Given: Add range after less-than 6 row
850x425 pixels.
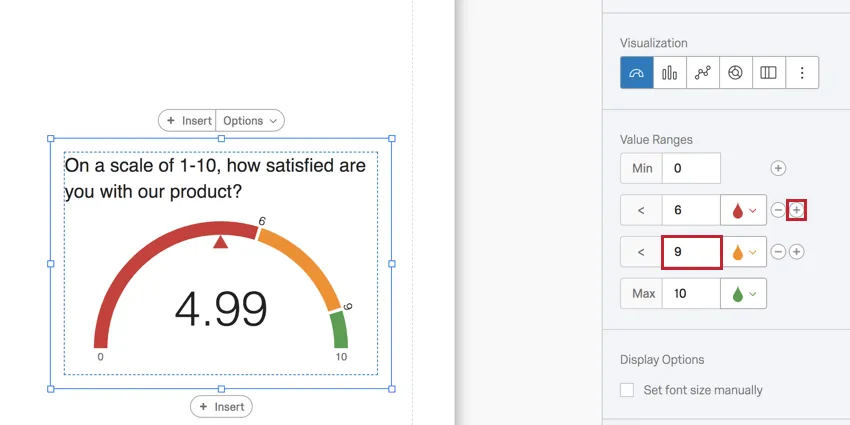Looking at the screenshot, I should click(x=797, y=210).
